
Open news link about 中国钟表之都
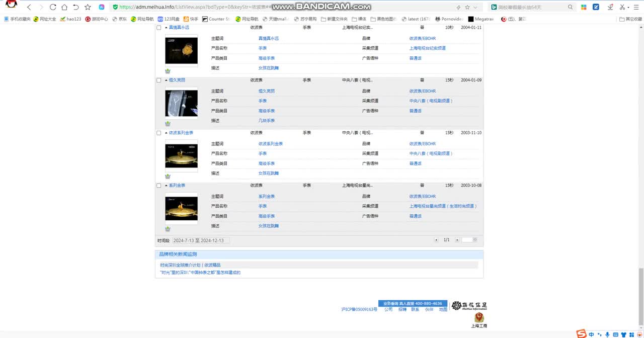click(200, 273)
